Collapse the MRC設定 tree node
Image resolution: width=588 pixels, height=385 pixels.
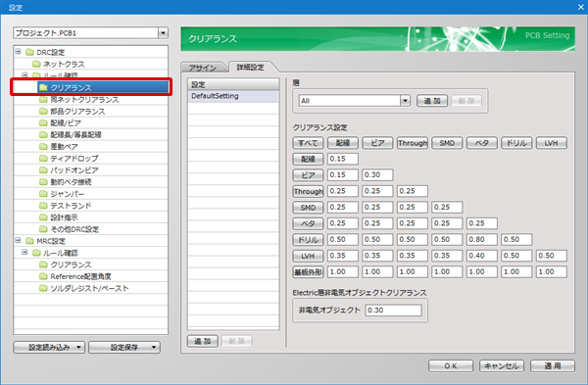(x=18, y=240)
